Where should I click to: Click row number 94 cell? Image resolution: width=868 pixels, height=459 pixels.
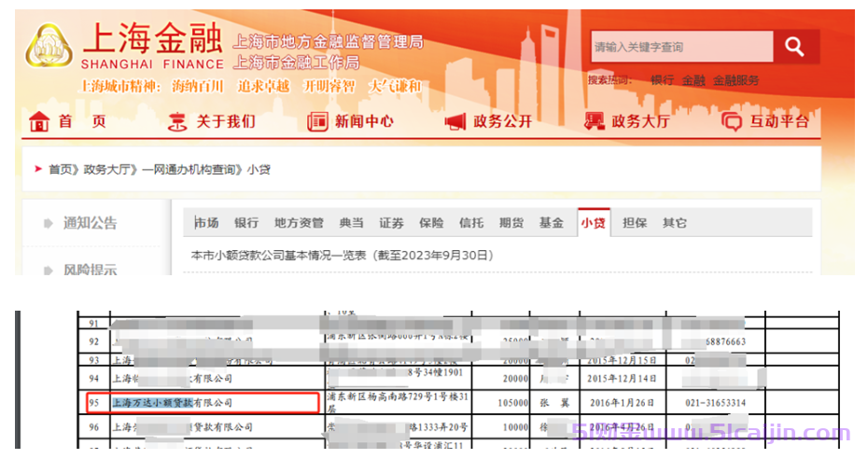tap(93, 379)
